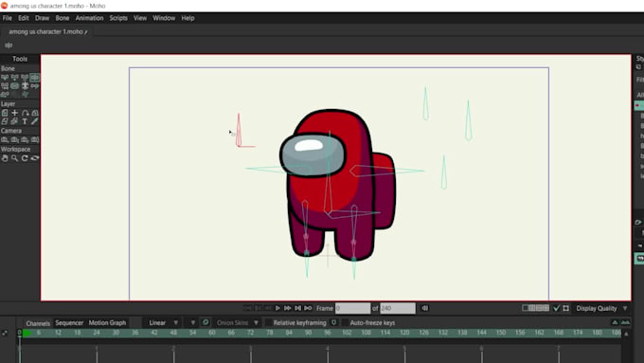Screen dimensions: 644x363
Task: Select the Pan/Tilt Camera tool
Action: (35, 139)
